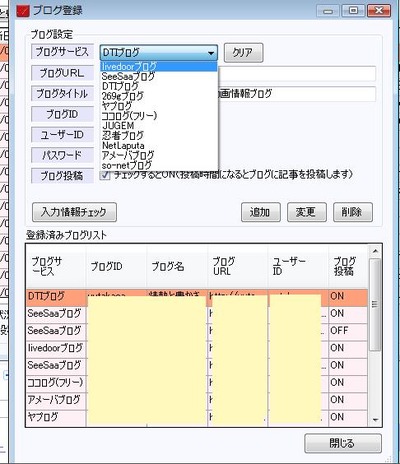Click the blog list scrollbar thumb
This screenshot has width=400, height=464.
point(375,304)
